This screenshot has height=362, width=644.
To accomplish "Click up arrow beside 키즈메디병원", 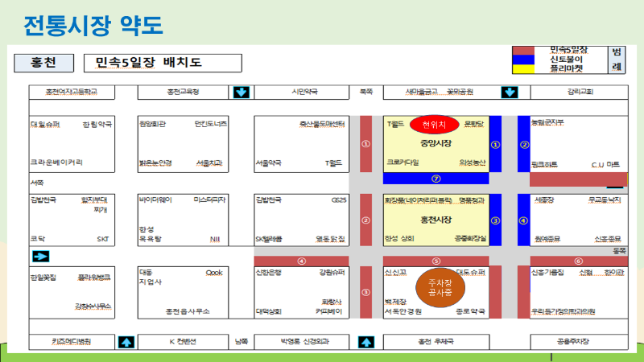I will [x=126, y=342].
